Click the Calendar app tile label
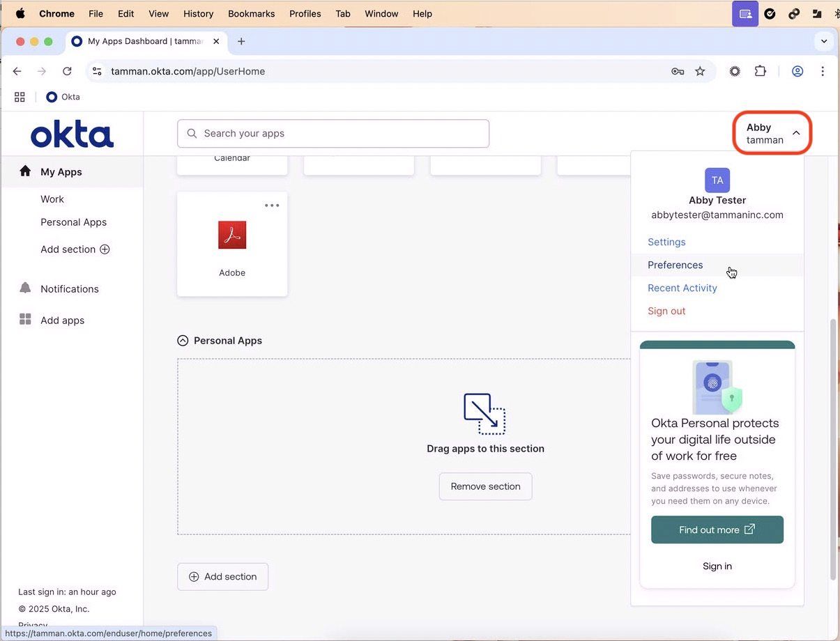 click(232, 158)
